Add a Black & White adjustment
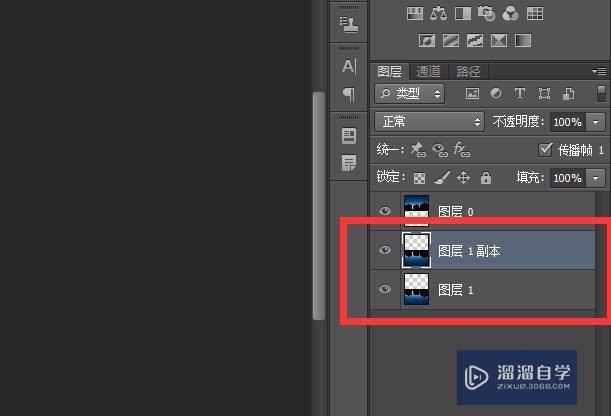 [x=463, y=14]
